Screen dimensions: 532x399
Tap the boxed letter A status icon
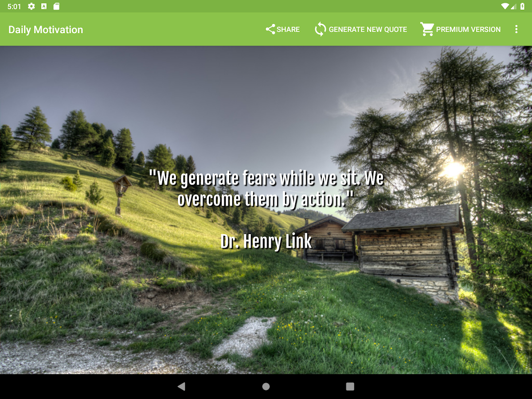coord(44,6)
